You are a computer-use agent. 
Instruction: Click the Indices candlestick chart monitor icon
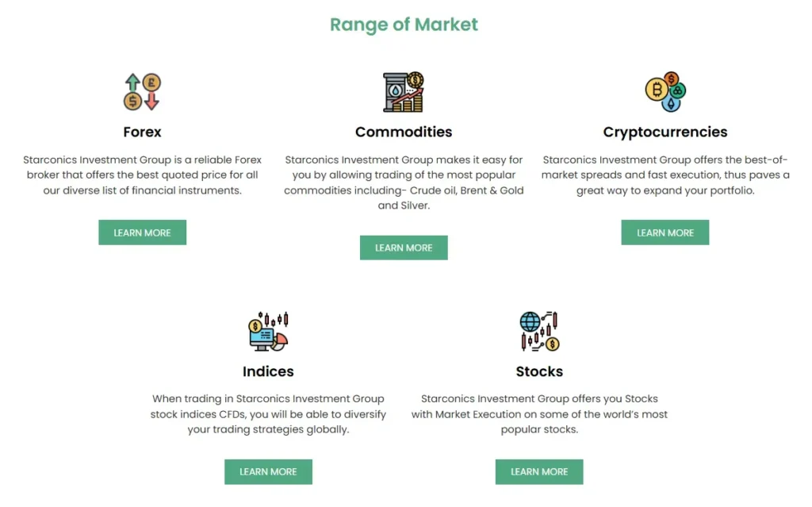(262, 337)
